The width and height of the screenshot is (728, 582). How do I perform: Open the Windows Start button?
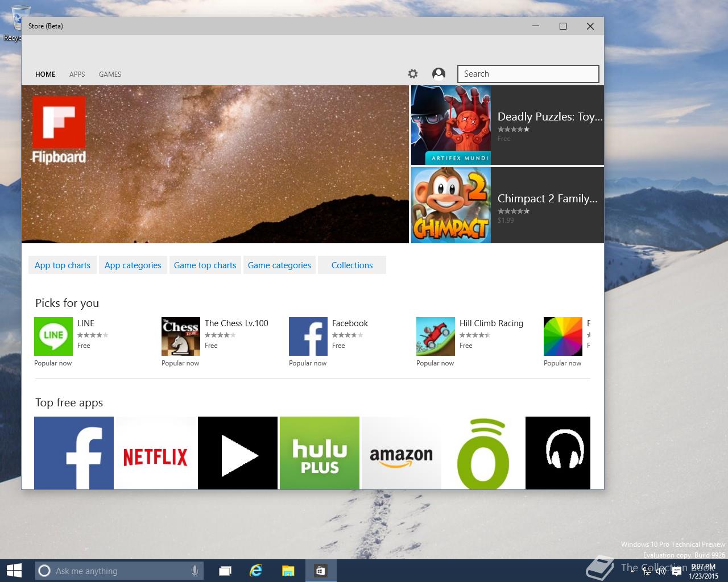point(14,571)
